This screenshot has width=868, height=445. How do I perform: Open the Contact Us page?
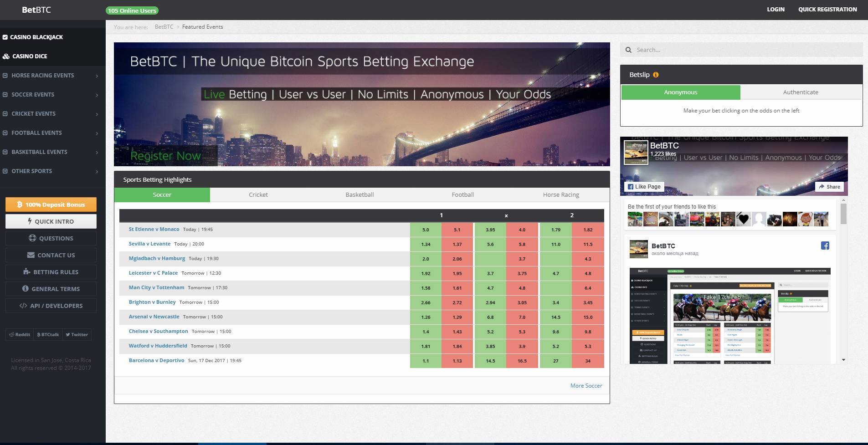pyautogui.click(x=51, y=255)
